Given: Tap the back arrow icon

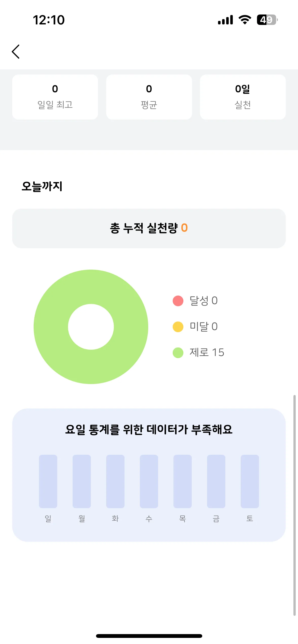Looking at the screenshot, I should point(16,52).
